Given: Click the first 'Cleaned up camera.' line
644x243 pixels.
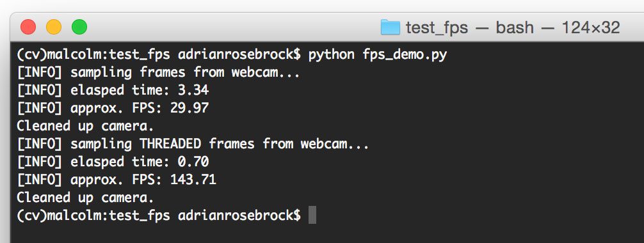Looking at the screenshot, I should pos(85,126).
